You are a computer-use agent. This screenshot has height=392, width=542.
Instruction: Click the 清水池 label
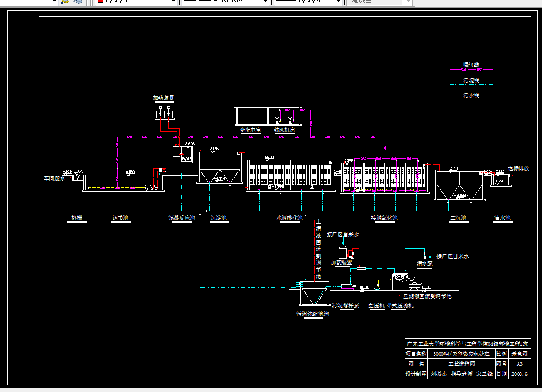pyautogui.click(x=502, y=218)
